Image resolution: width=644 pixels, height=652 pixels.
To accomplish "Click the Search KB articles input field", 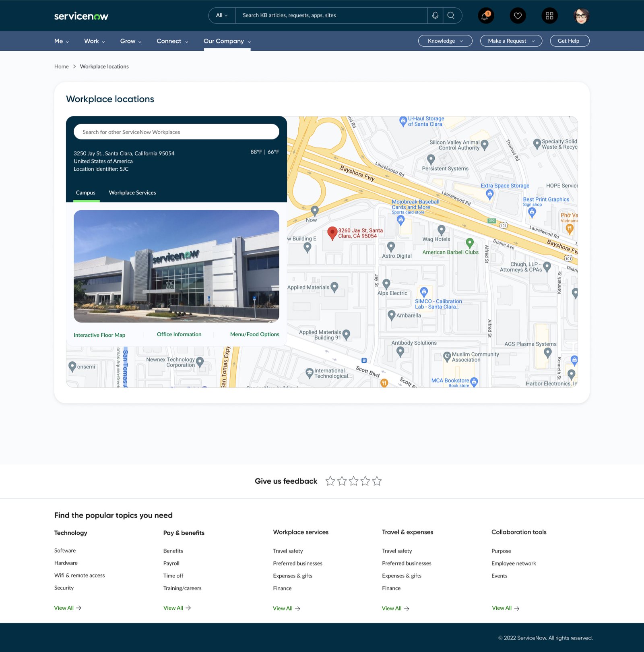I will [331, 15].
